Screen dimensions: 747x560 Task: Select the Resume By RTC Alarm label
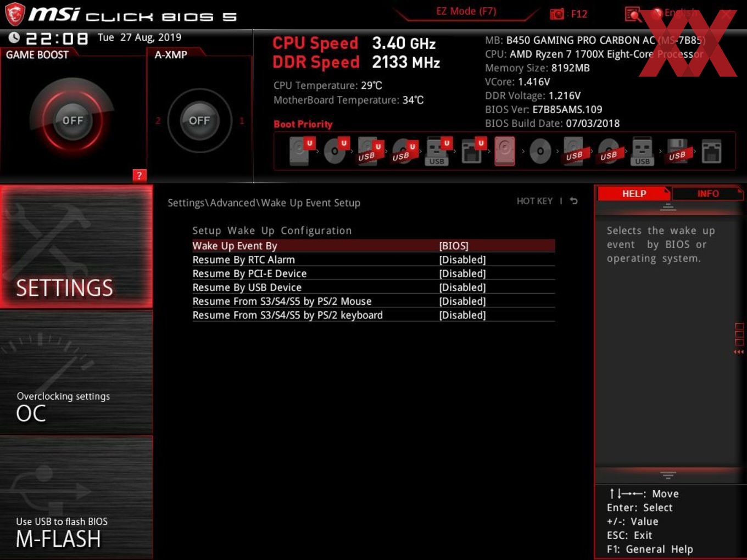(x=243, y=260)
